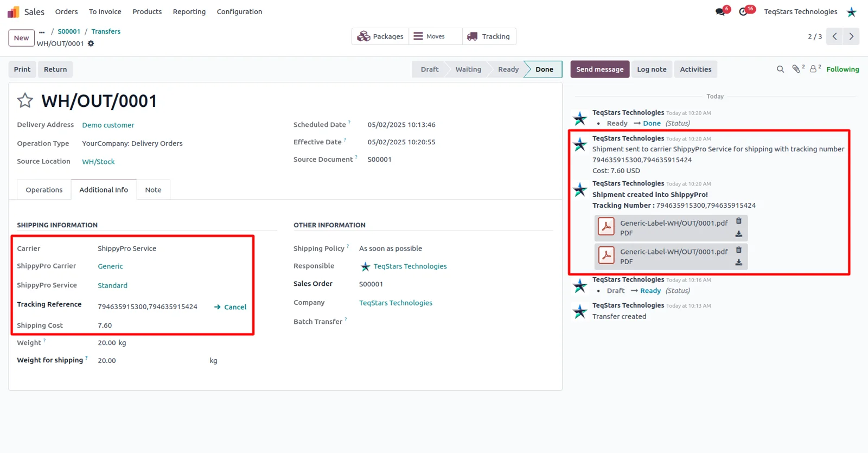
Task: Click the Return button
Action: pos(55,69)
